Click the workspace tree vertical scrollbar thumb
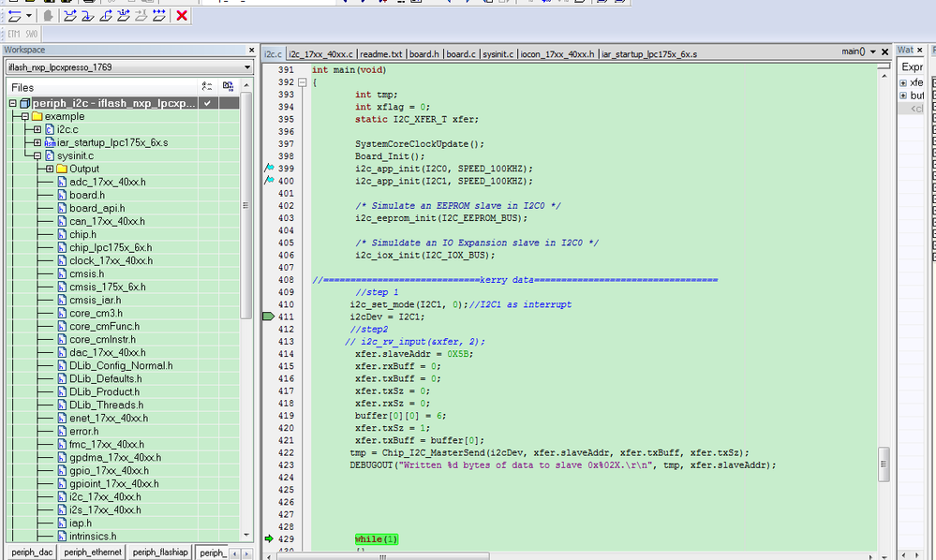This screenshot has height=560, width=936. (x=245, y=206)
